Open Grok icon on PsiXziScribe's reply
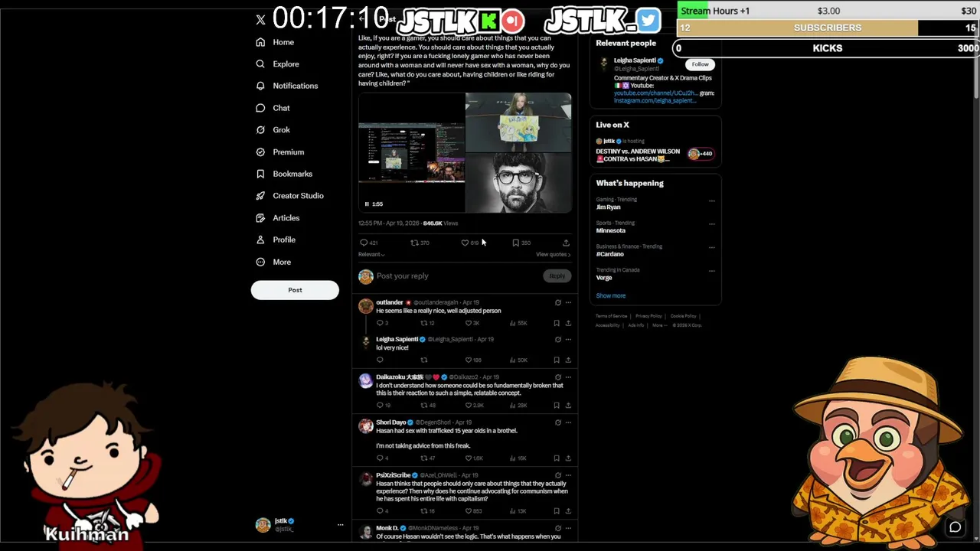 tap(558, 475)
